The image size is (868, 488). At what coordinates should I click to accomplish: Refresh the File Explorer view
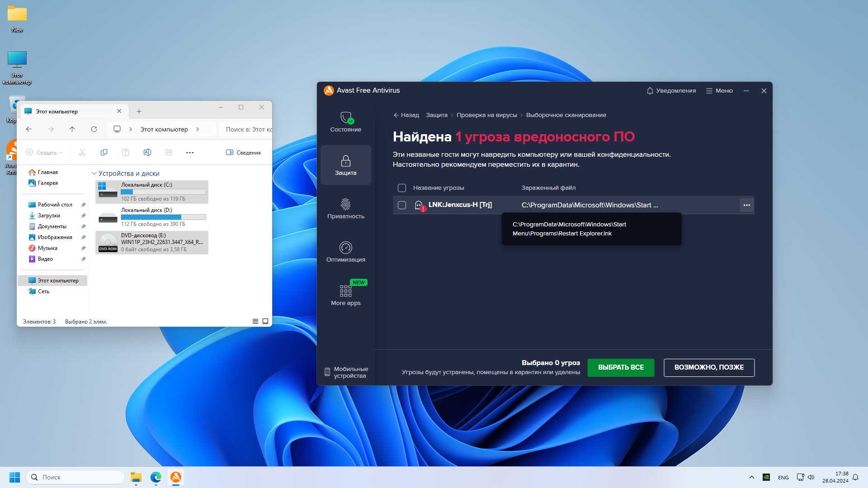94,129
